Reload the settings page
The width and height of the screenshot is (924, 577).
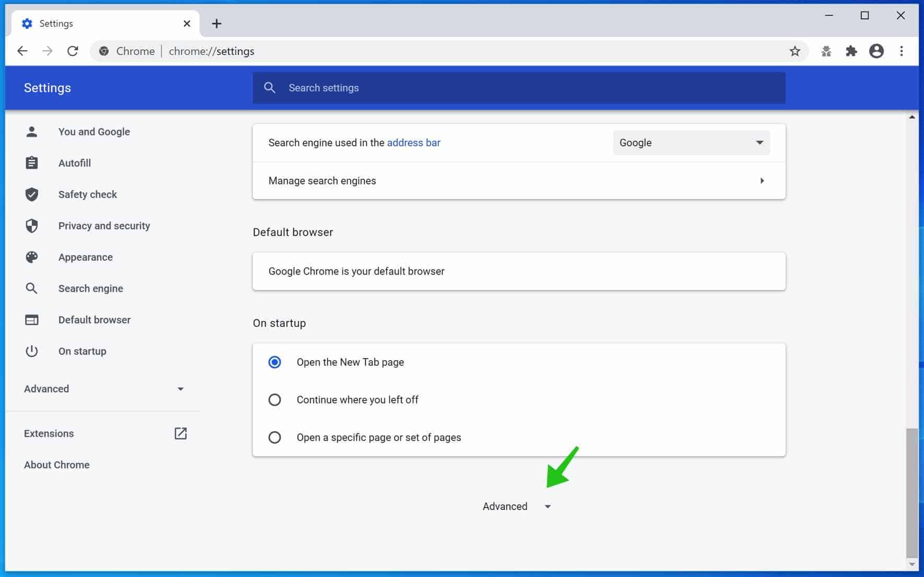(73, 51)
